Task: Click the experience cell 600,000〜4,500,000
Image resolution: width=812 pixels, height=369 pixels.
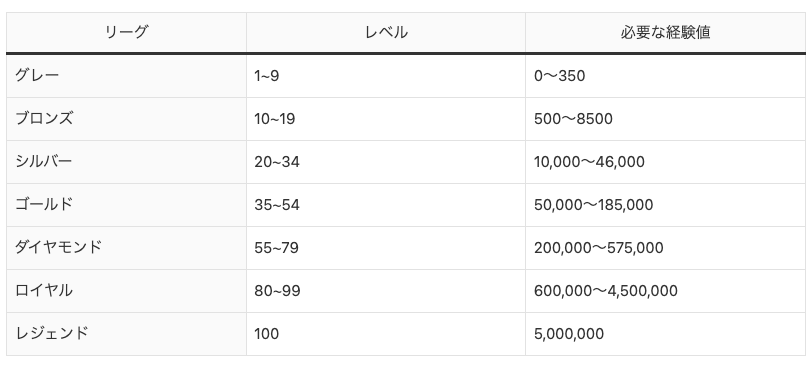Action: pos(665,290)
